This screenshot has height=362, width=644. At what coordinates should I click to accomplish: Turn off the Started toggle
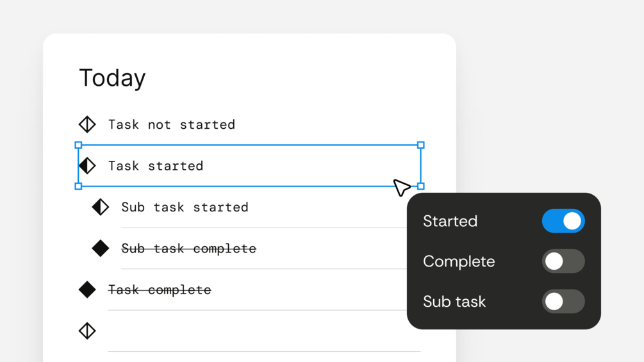pyautogui.click(x=563, y=221)
